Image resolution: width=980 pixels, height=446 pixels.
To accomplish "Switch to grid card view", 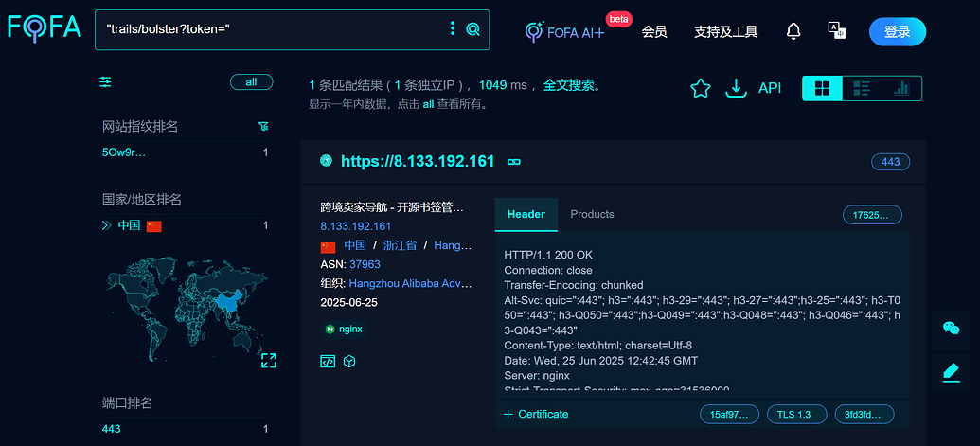I will pyautogui.click(x=822, y=88).
